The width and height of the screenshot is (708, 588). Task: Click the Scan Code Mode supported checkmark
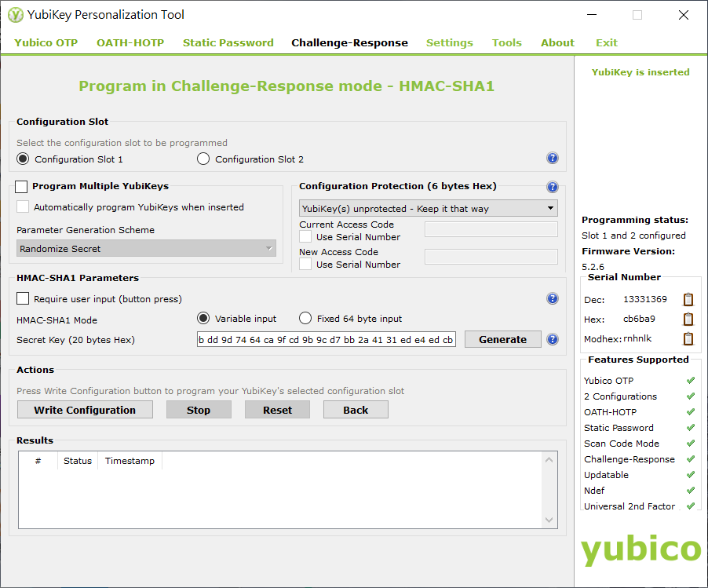[x=691, y=444]
